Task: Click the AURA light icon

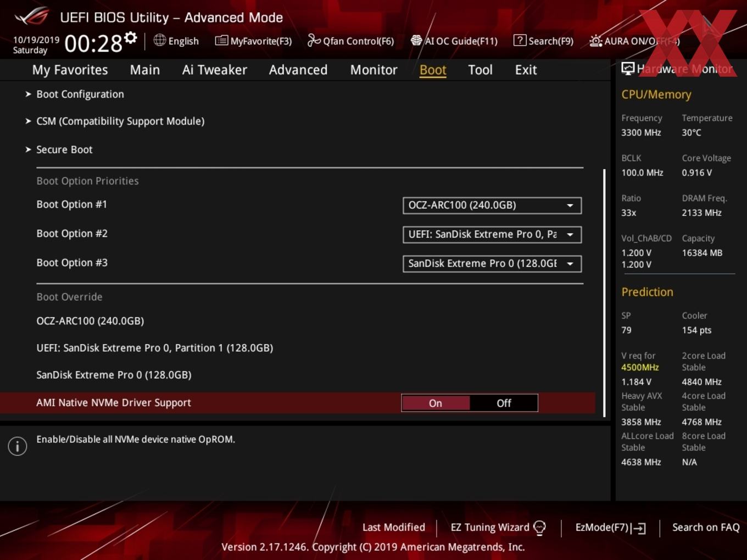Action: click(595, 41)
